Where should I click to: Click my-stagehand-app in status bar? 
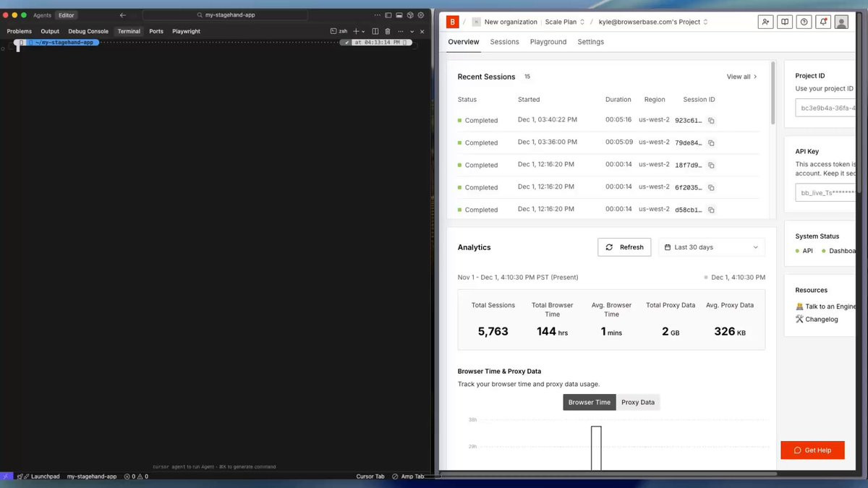pos(91,476)
